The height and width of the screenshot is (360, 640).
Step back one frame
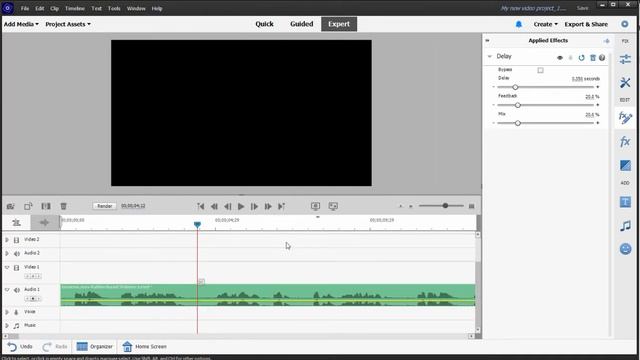[228, 207]
